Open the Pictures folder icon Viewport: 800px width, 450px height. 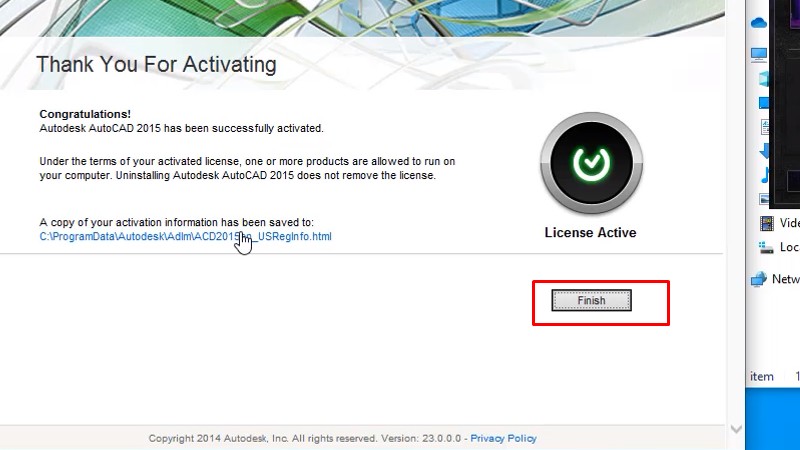[x=765, y=199]
